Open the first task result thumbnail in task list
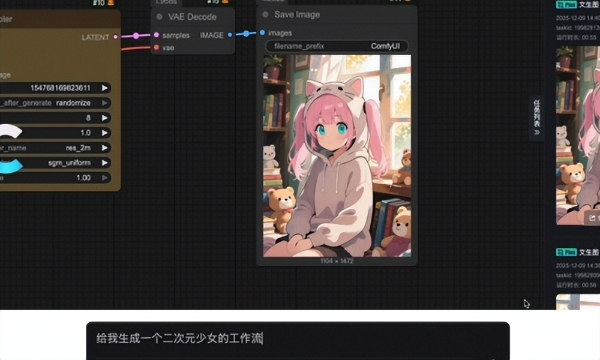Screen dimensions: 600x360 578,135
